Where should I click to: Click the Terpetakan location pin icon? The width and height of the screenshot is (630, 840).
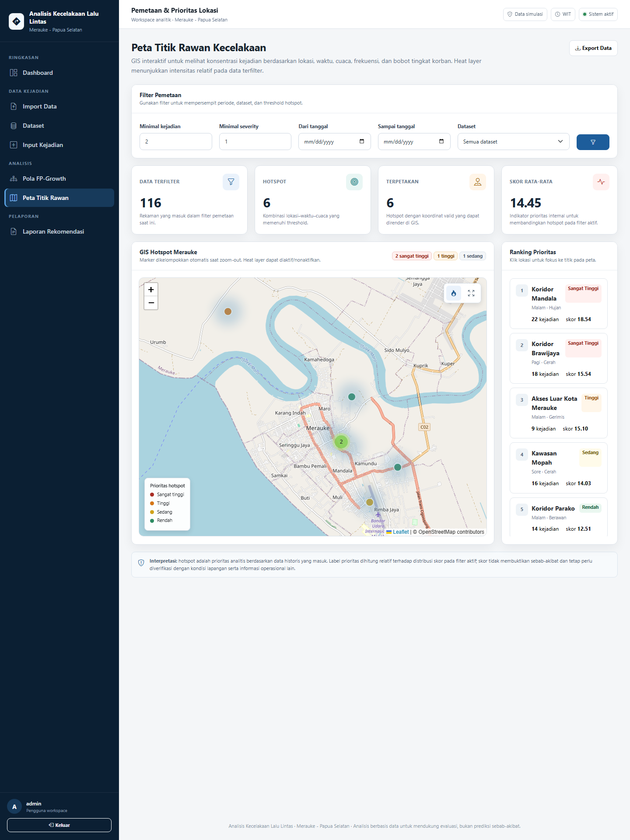(478, 182)
